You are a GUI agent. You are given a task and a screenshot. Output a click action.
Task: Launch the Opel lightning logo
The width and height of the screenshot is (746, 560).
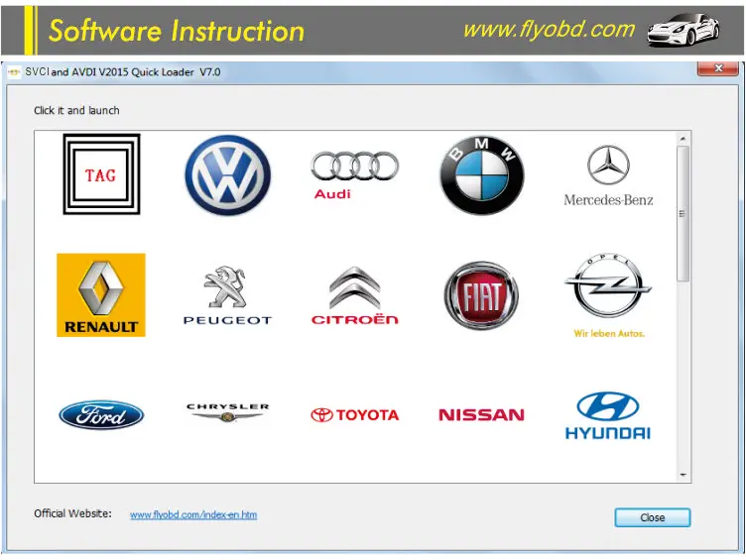(608, 295)
